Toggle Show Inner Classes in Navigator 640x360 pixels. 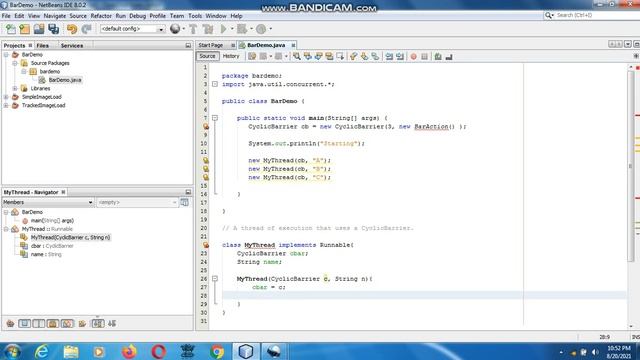coord(67,324)
